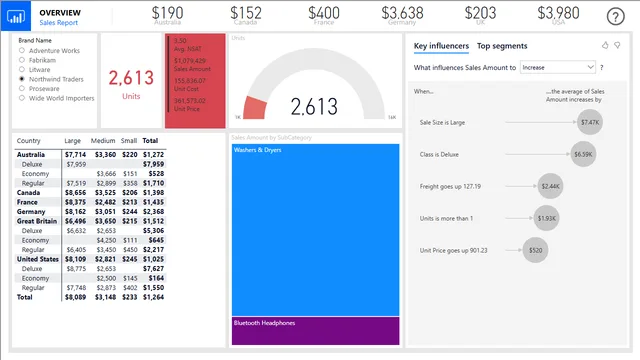Select the Washers & Dryers blue treemap block
The image size is (640, 360).
pos(316,230)
